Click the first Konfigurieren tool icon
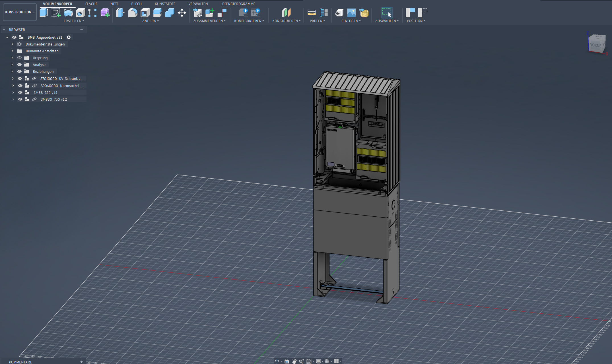The width and height of the screenshot is (612, 364). tap(243, 13)
